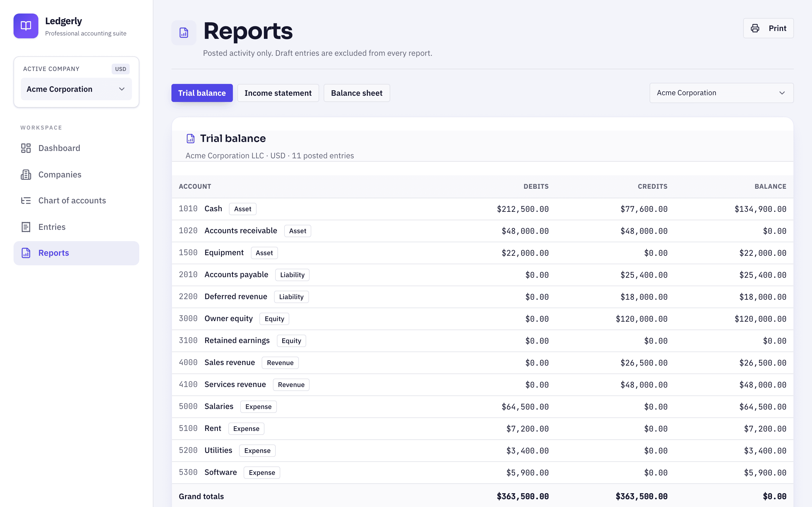Open the Active Company dropdown
Image resolution: width=812 pixels, height=507 pixels.
point(76,89)
